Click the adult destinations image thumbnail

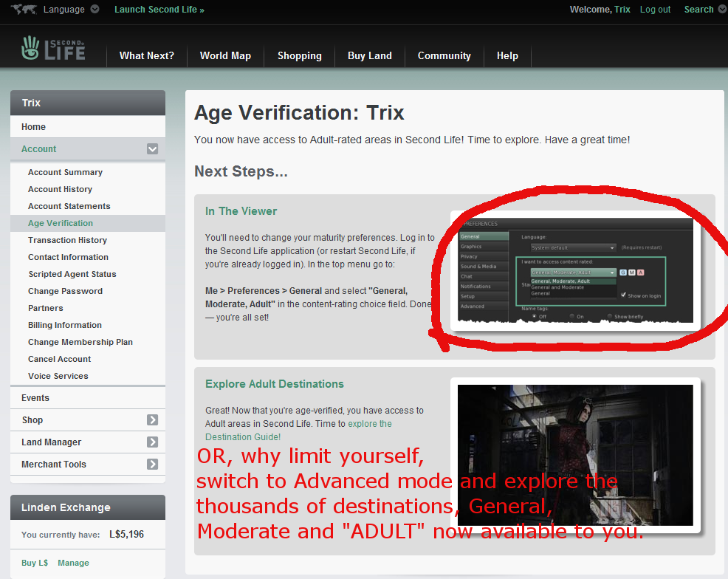(x=575, y=455)
